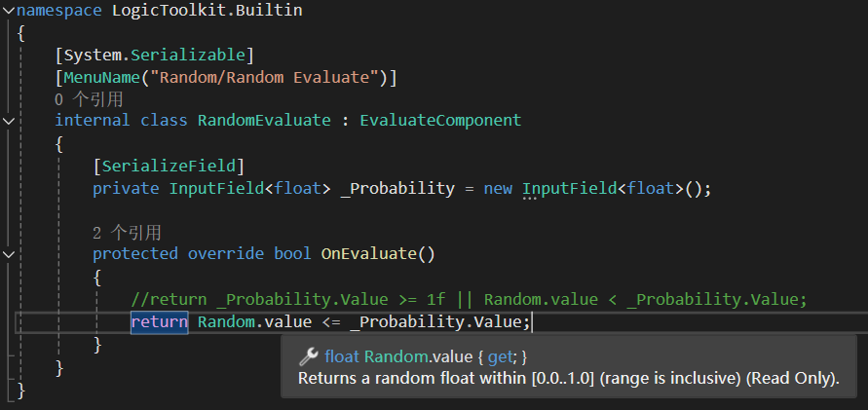Click the EvaluateComponent base class name

point(440,121)
